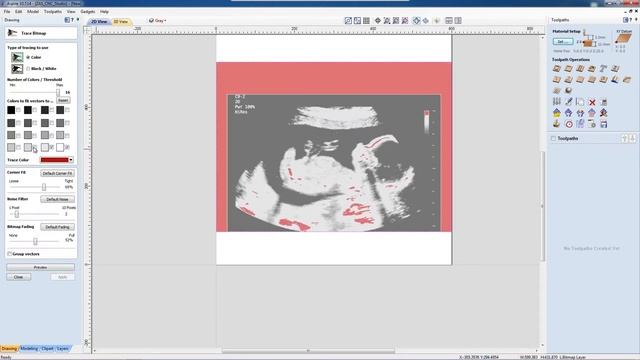
Task: Open the File menu
Action: [x=7, y=12]
